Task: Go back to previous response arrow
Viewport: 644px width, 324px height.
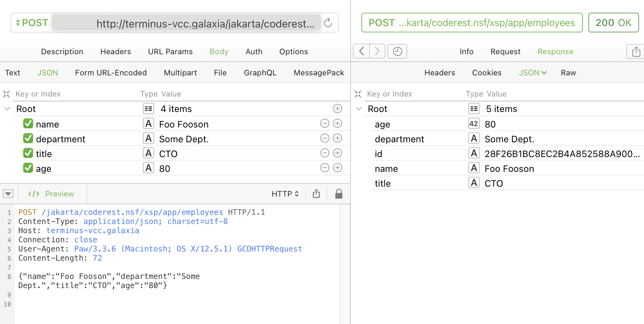Action: [361, 51]
